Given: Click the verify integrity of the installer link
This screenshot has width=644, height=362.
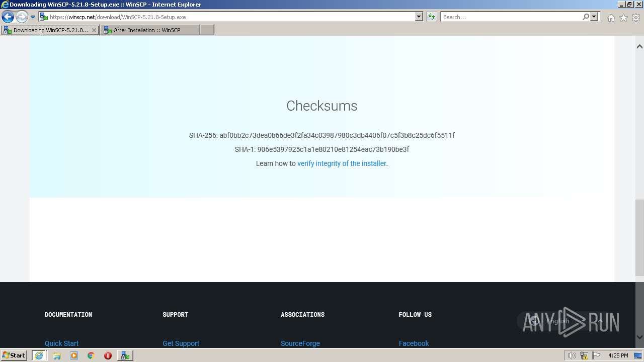Looking at the screenshot, I should tap(342, 163).
